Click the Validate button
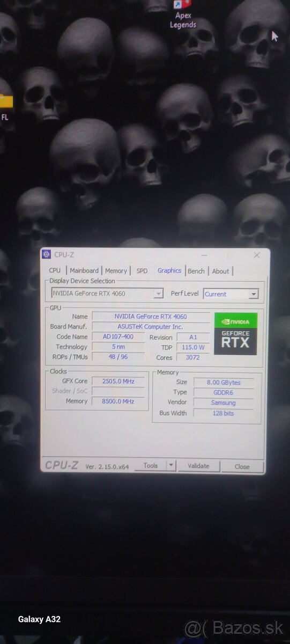Viewport: 290px width, 644px height. point(198,466)
